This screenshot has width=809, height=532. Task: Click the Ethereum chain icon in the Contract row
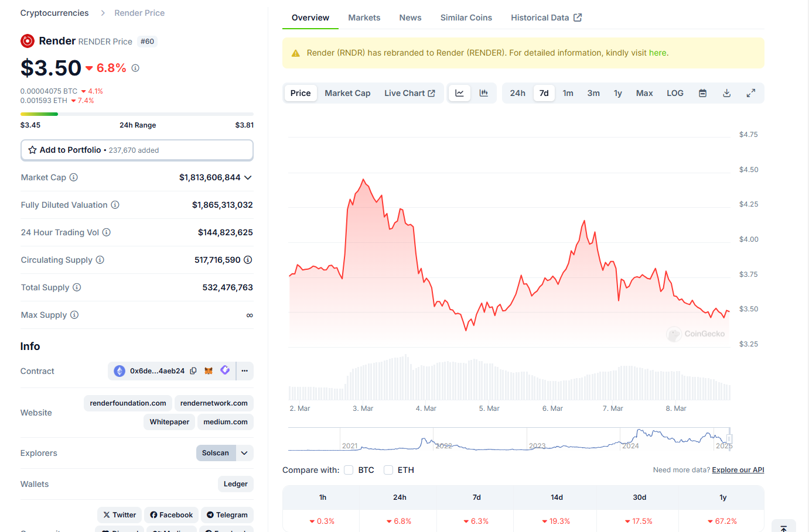[x=120, y=371]
